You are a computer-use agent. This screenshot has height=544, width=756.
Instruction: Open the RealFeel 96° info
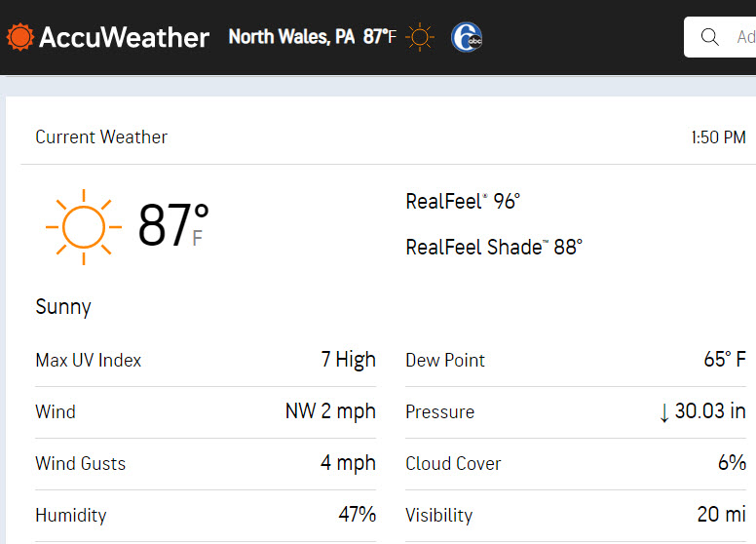463,201
